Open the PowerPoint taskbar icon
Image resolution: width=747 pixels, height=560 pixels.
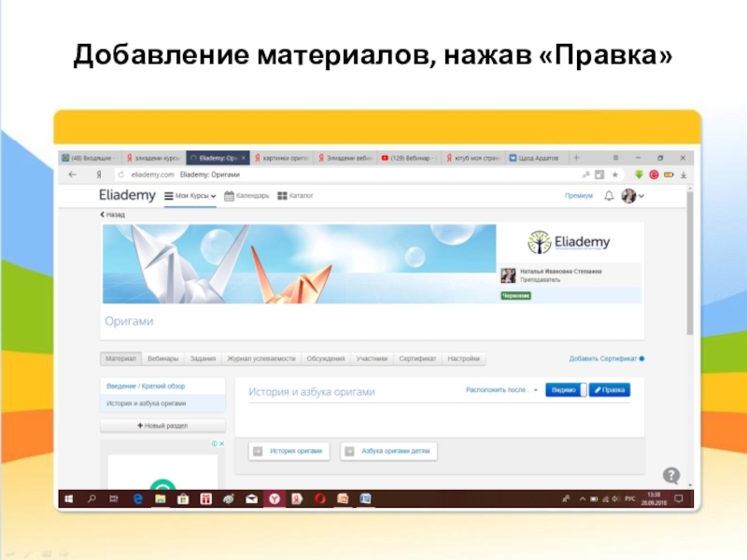[x=343, y=499]
